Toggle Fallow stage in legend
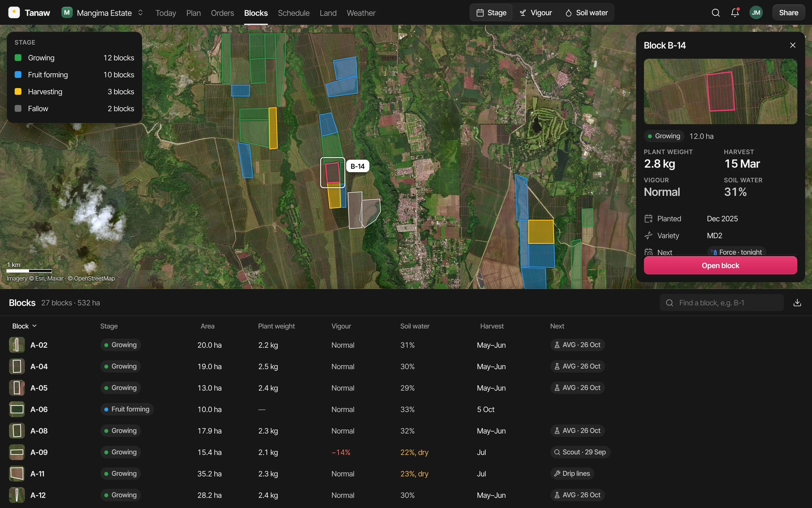 pyautogui.click(x=74, y=109)
